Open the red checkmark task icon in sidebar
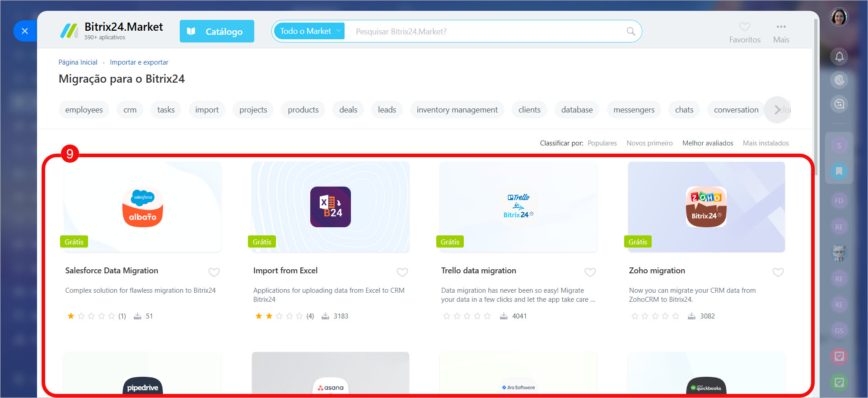Viewport: 868px width, 398px height. [839, 356]
